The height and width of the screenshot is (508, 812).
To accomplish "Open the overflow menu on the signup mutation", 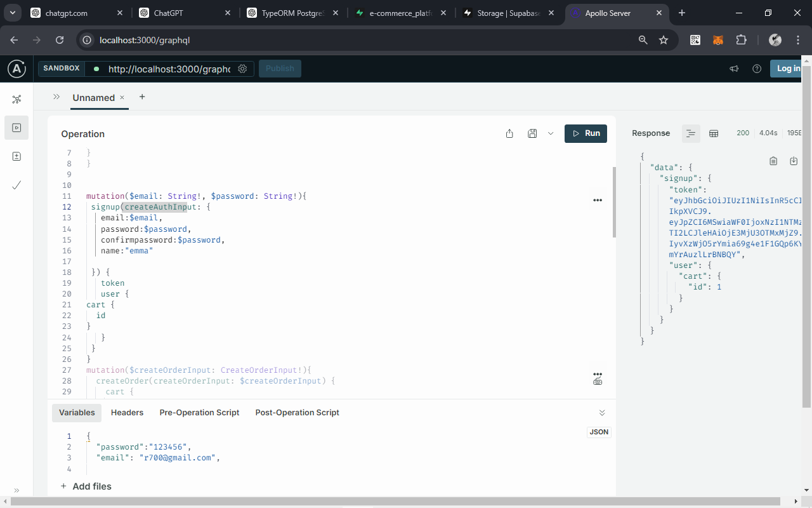I will point(597,199).
